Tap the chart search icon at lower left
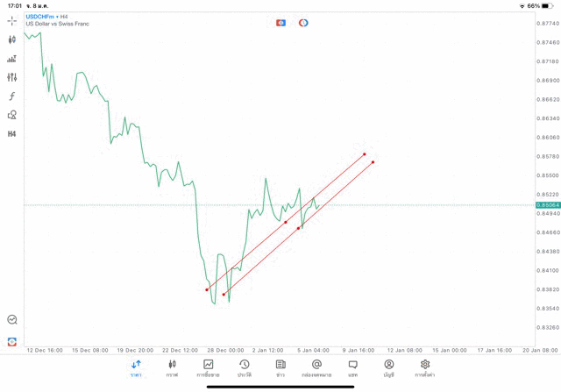This screenshot has width=561, height=392. tap(12, 320)
